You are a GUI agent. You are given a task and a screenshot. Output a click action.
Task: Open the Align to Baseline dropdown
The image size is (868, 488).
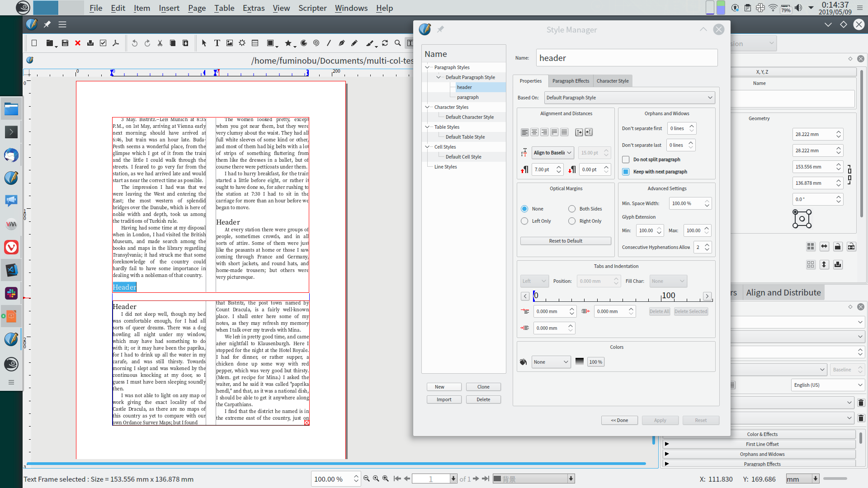coord(553,153)
